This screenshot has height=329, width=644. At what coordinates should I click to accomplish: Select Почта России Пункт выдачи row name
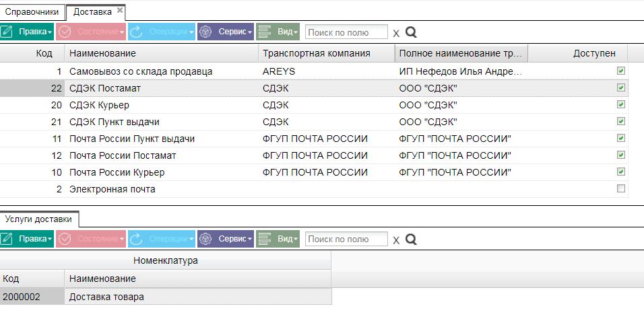point(132,139)
